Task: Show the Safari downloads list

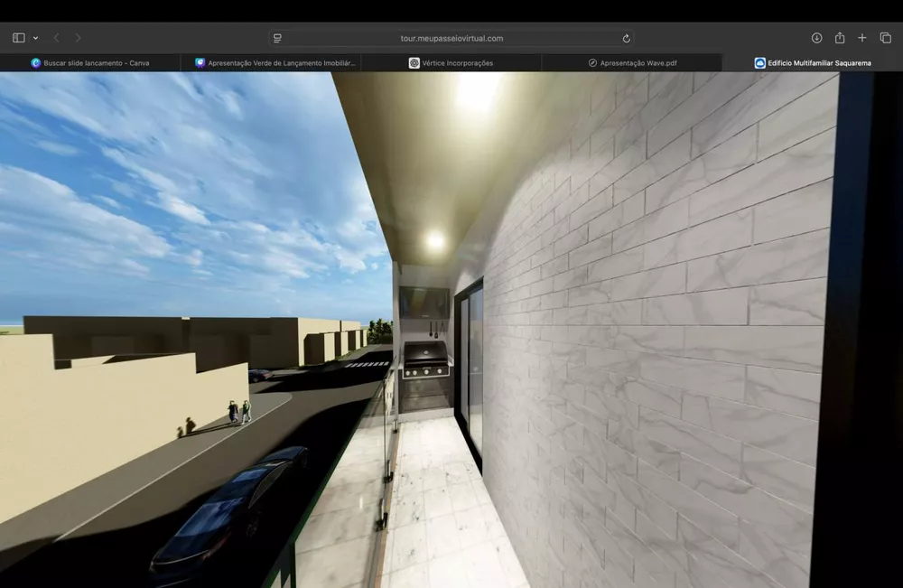Action: pyautogui.click(x=816, y=38)
